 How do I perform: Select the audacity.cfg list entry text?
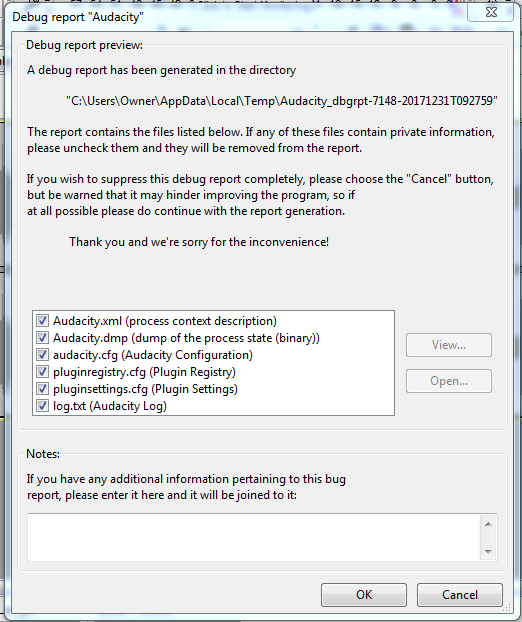[153, 355]
